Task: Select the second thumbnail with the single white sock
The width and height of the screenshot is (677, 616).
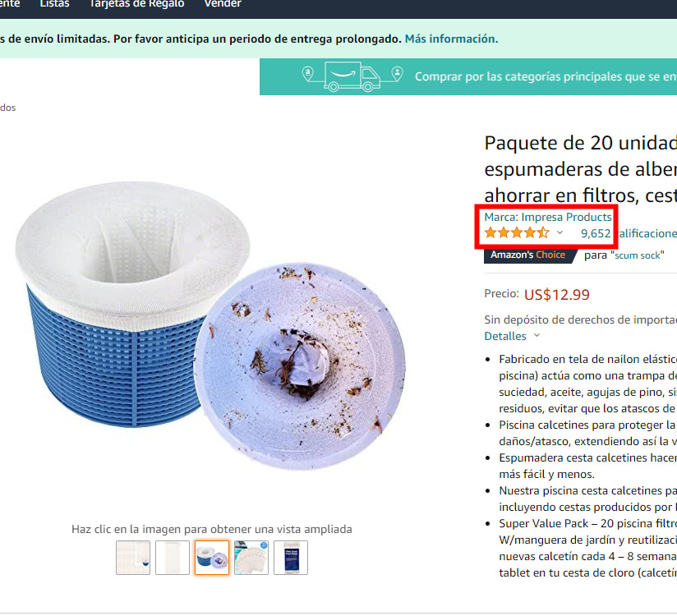Action: [173, 558]
